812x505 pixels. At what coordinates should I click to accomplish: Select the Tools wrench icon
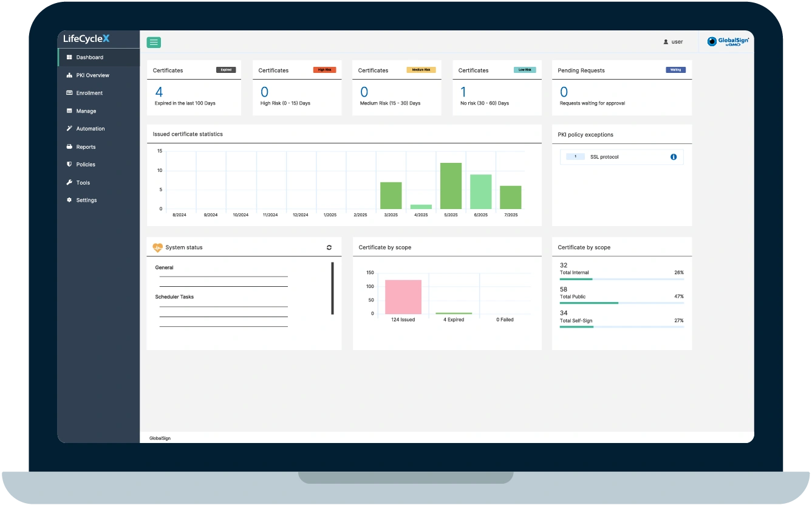click(x=69, y=182)
